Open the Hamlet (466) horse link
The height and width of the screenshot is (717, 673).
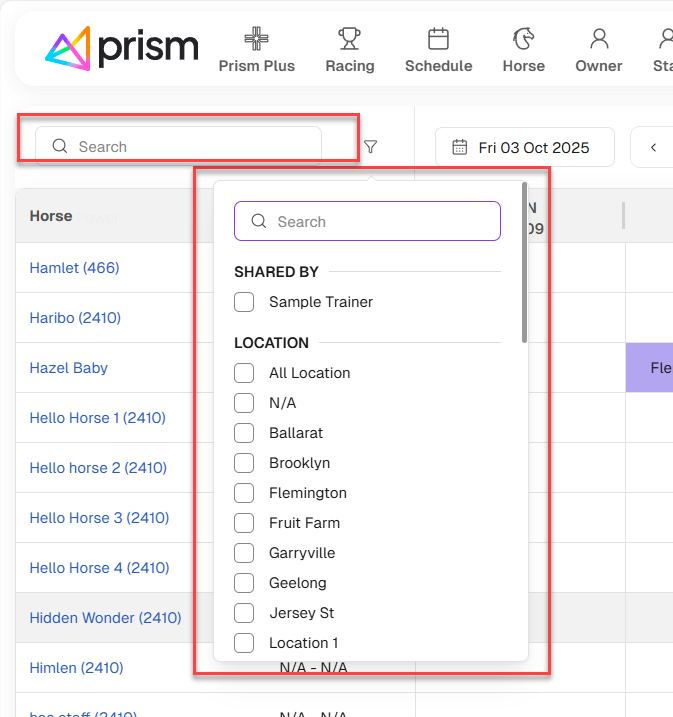[x=74, y=268]
